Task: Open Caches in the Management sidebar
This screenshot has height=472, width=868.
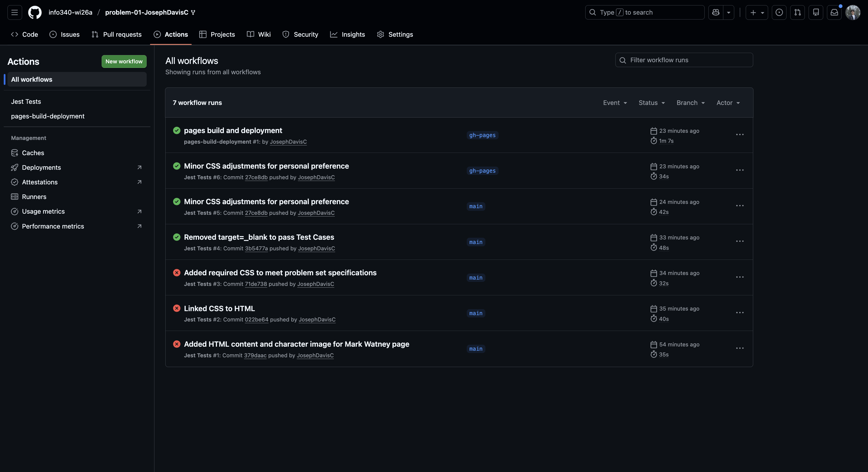Action: click(x=33, y=153)
